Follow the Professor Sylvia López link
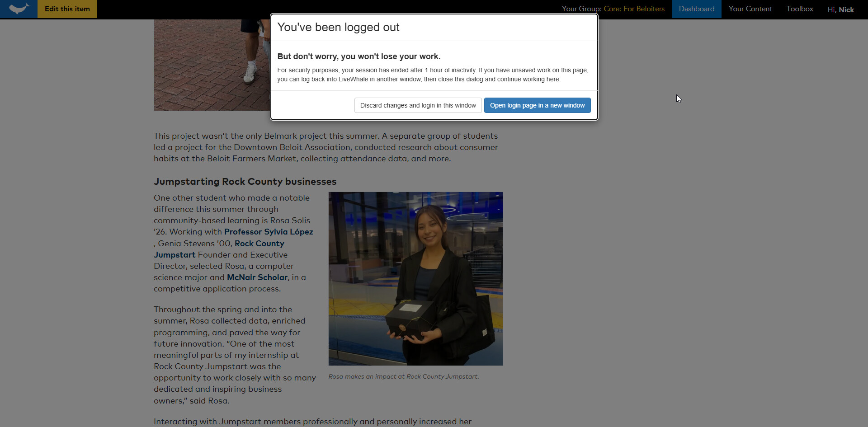The width and height of the screenshot is (868, 427). [x=269, y=232]
